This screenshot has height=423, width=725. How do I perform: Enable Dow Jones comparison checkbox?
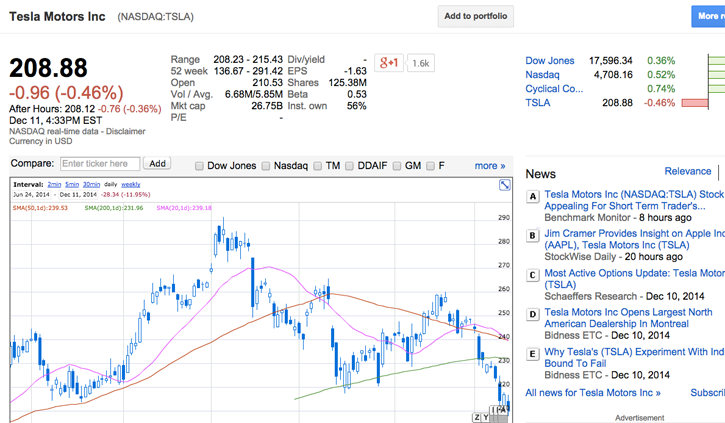click(199, 166)
